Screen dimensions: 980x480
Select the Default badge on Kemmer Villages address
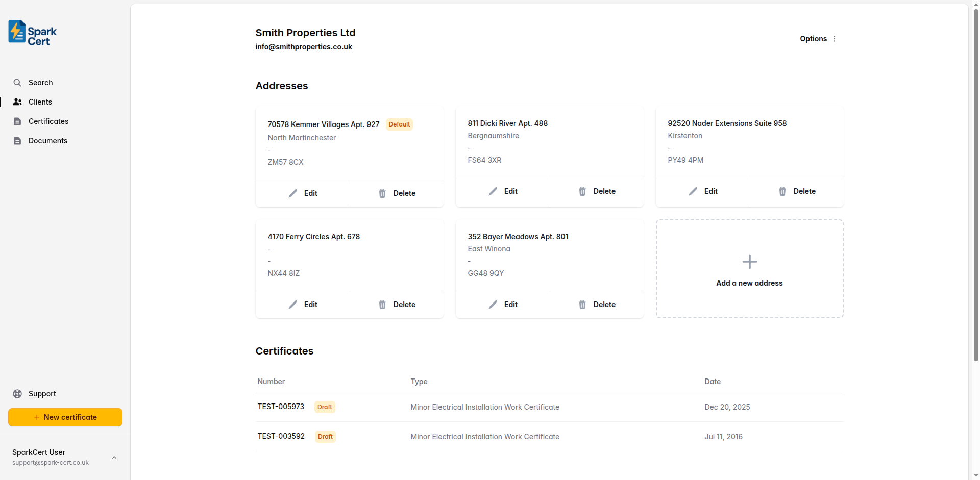[x=399, y=124]
